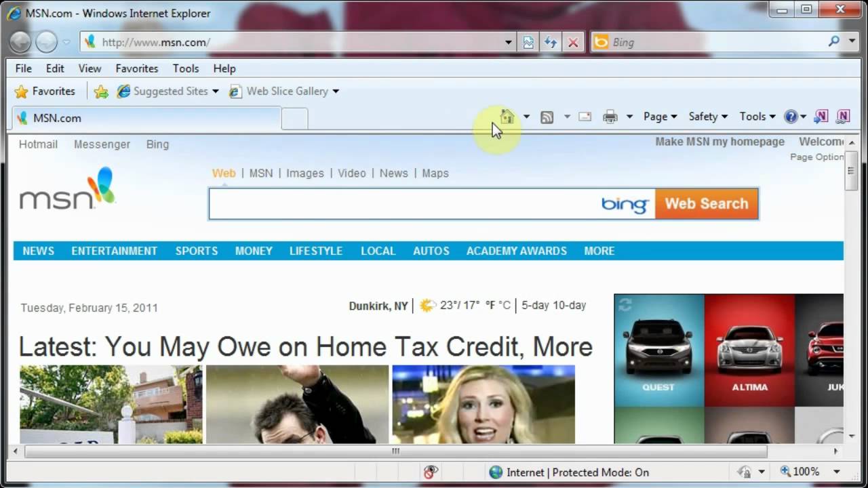Viewport: 868px width, 488px height.
Task: Click the weather sun icon
Action: coord(427,306)
